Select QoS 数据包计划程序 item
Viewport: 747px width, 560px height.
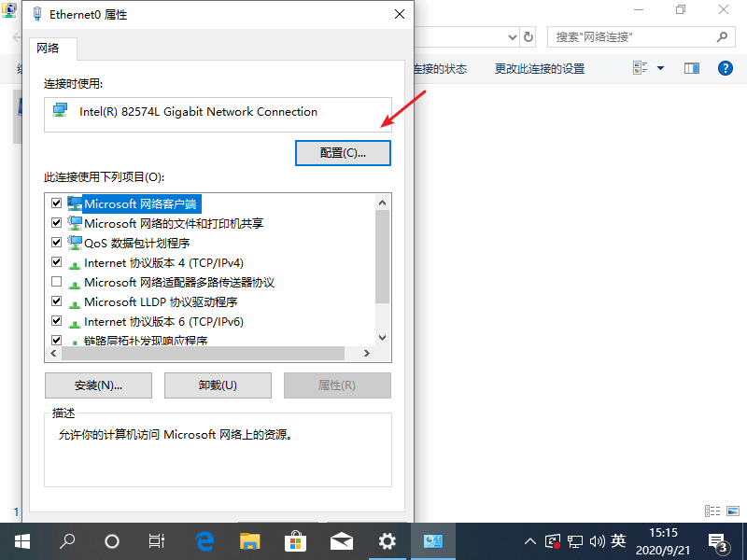click(x=137, y=243)
